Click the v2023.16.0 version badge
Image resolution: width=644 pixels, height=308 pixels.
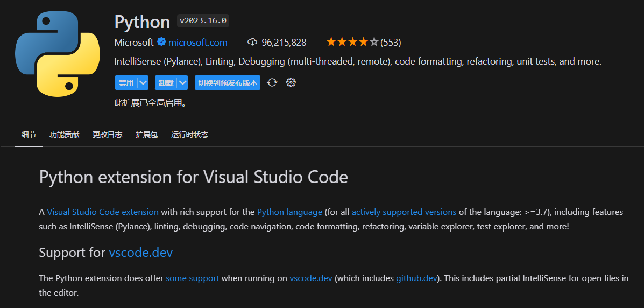[x=203, y=20]
